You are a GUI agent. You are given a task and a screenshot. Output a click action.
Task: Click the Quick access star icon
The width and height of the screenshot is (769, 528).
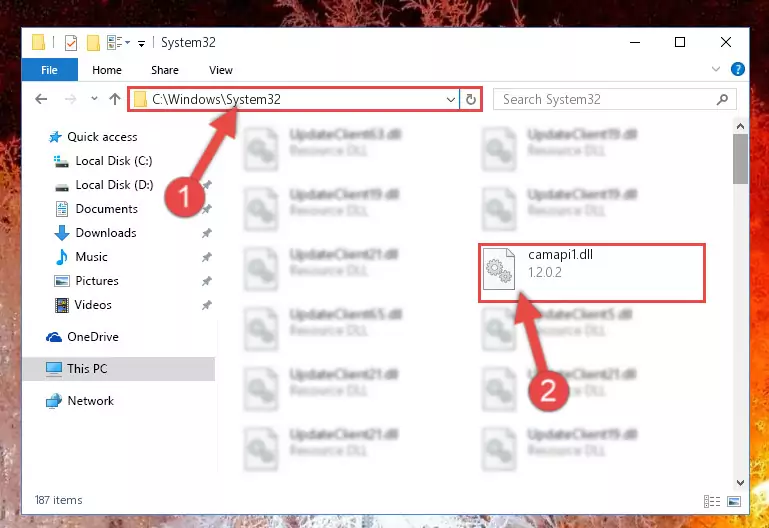coord(55,137)
